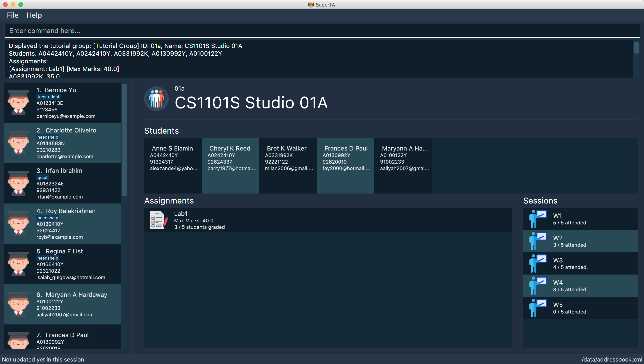Click 'Displayed the tutorial group' result line
Image resolution: width=644 pixels, height=364 pixels.
[x=125, y=46]
